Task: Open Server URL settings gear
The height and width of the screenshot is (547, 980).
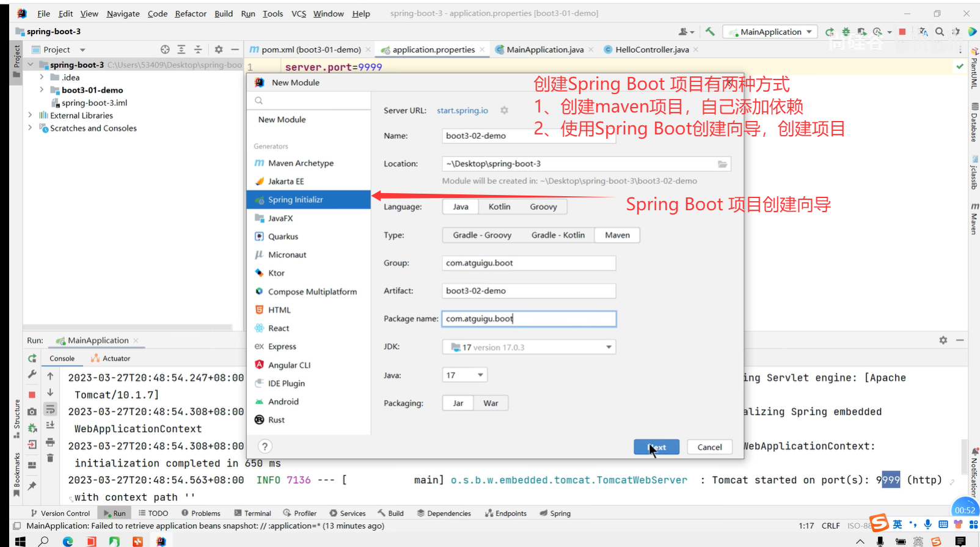Action: point(504,111)
